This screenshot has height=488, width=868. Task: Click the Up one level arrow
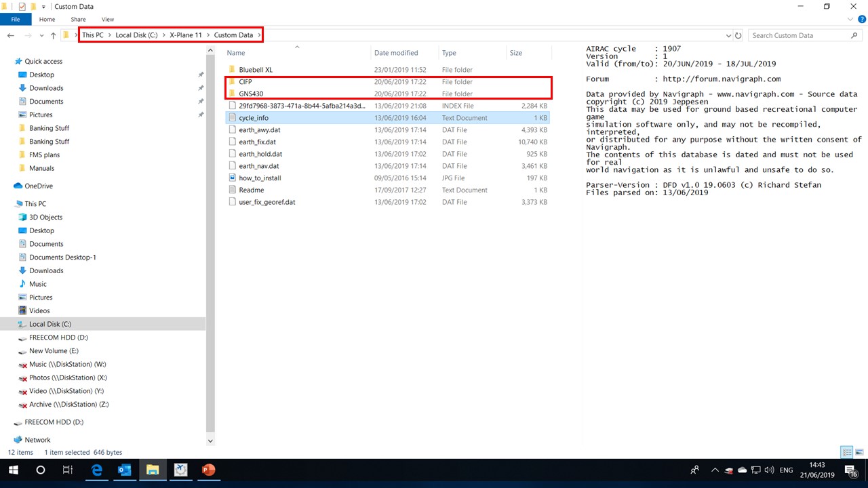[x=53, y=35]
